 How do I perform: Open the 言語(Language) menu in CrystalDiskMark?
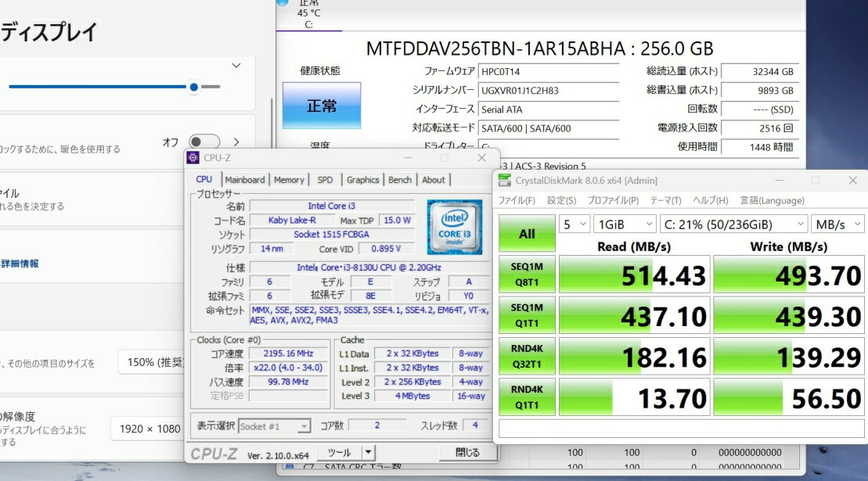[772, 200]
